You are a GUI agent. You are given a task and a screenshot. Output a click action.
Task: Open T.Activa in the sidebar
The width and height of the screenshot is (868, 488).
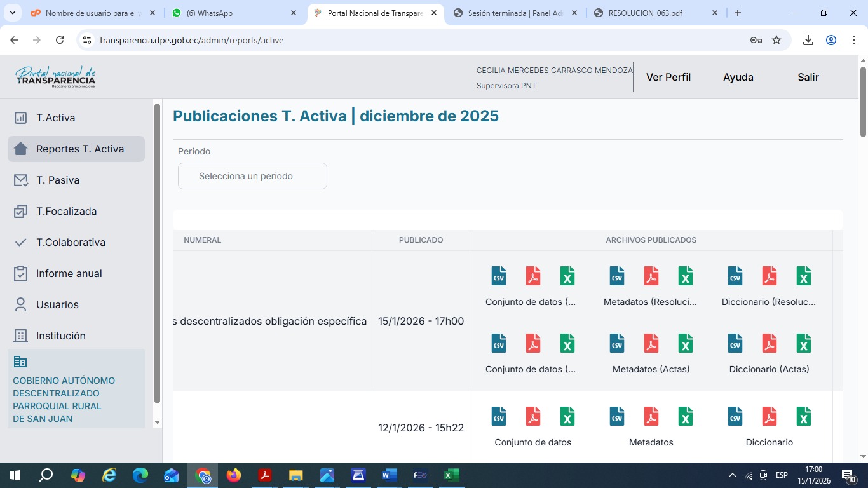56,118
